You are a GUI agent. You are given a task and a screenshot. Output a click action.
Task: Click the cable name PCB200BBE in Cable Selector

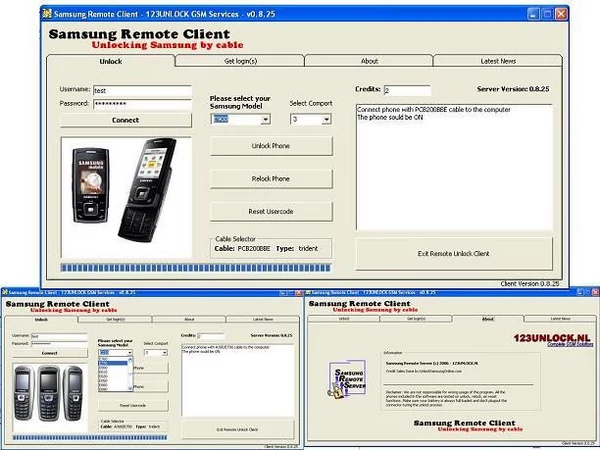click(254, 249)
